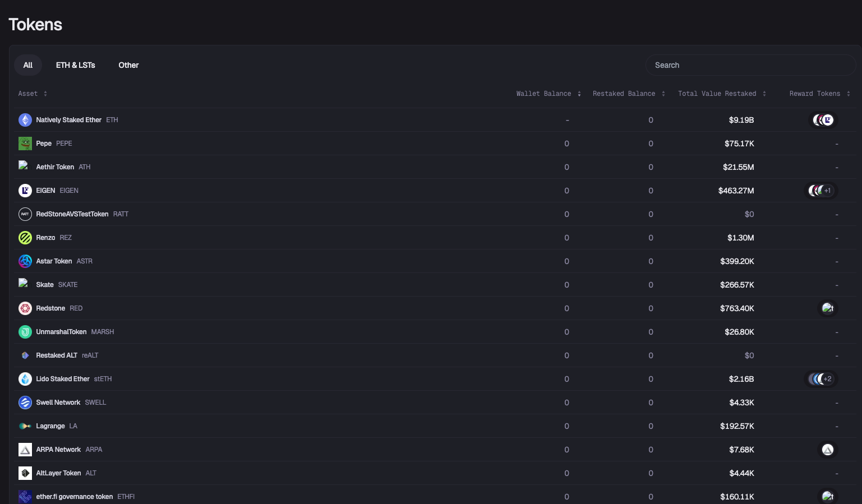Image resolution: width=862 pixels, height=504 pixels.
Task: Click the $160.11K value for ether.fi governance token
Action: click(x=737, y=497)
